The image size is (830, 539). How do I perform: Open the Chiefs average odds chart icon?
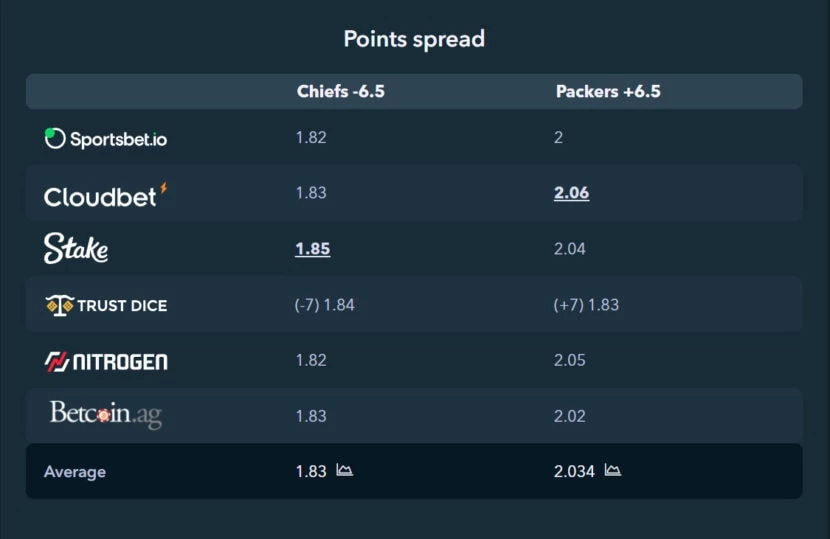[345, 470]
